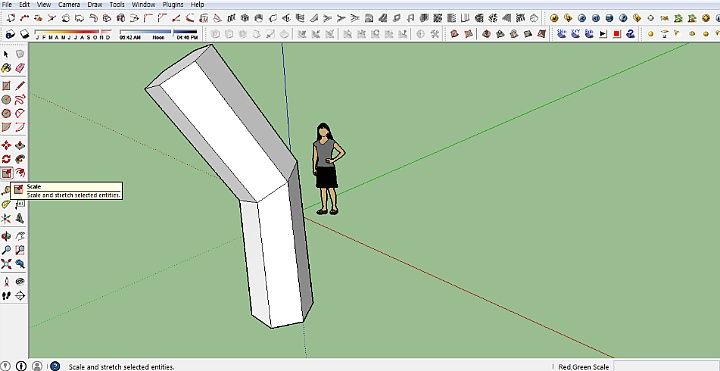Activate the Rotate tool
This screenshot has height=371, width=720.
(6, 159)
